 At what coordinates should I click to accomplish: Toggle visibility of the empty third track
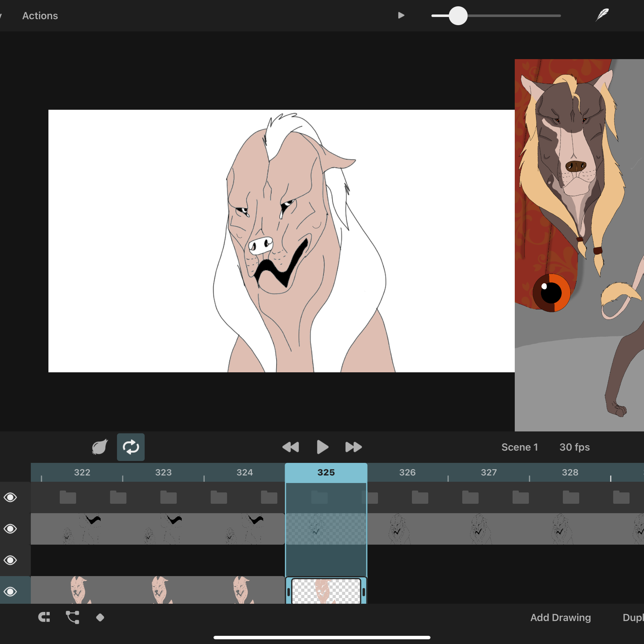(x=10, y=560)
